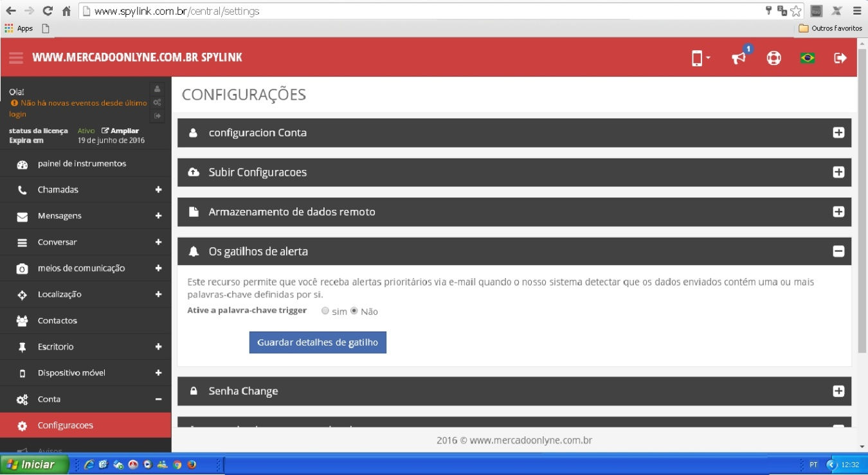Click the gears icon next to Conta
The width and height of the screenshot is (868, 475).
[x=23, y=400]
